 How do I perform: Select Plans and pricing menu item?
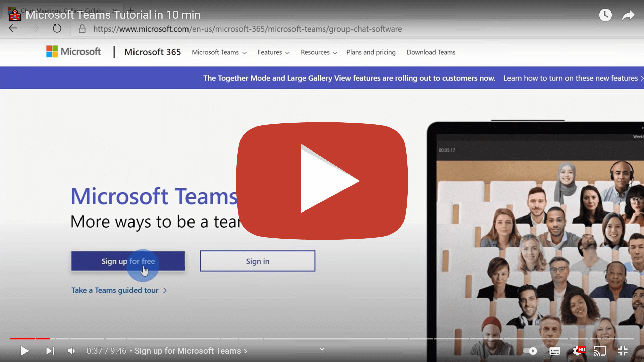point(371,52)
